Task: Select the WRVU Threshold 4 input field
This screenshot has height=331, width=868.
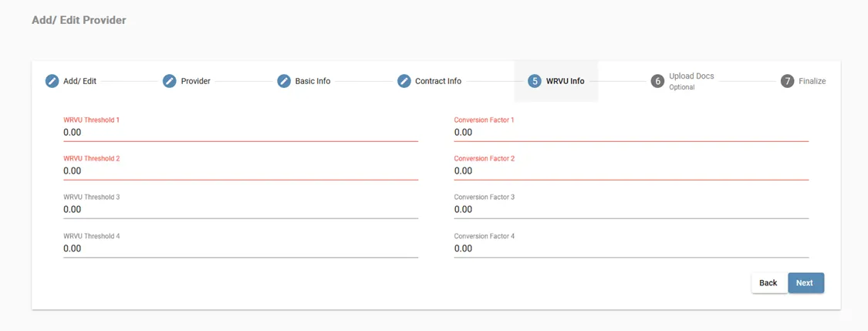Action: 240,248
